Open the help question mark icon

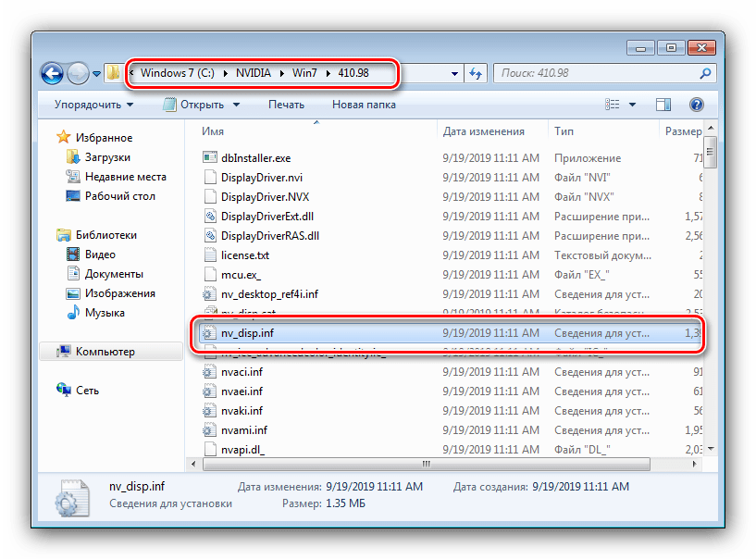697,105
